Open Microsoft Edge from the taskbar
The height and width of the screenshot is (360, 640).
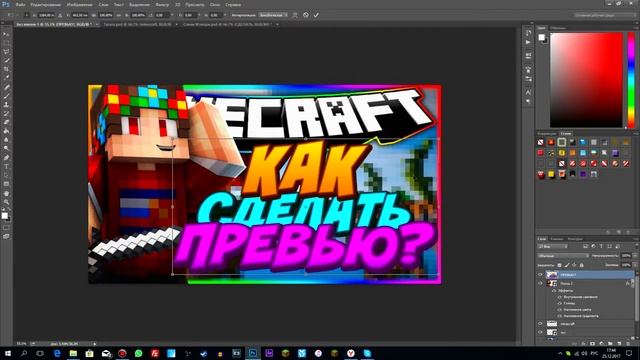click(57, 353)
